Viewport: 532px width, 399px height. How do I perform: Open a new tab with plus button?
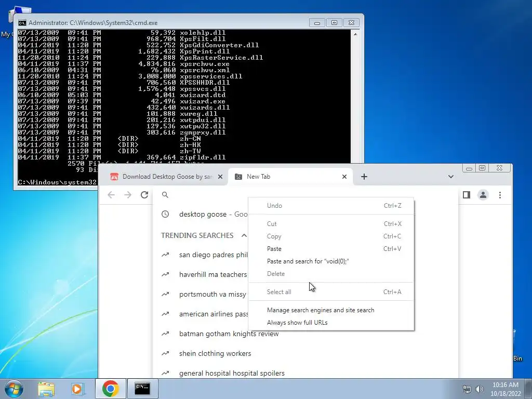(x=364, y=177)
